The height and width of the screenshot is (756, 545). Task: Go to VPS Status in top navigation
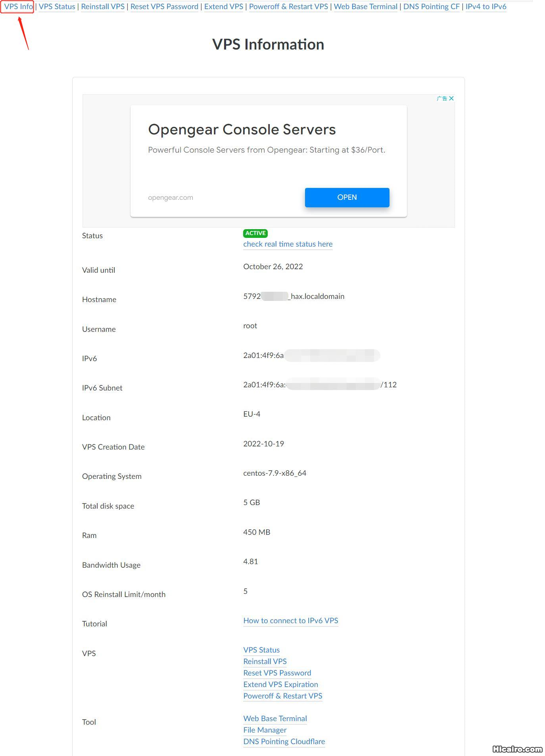[x=57, y=7]
